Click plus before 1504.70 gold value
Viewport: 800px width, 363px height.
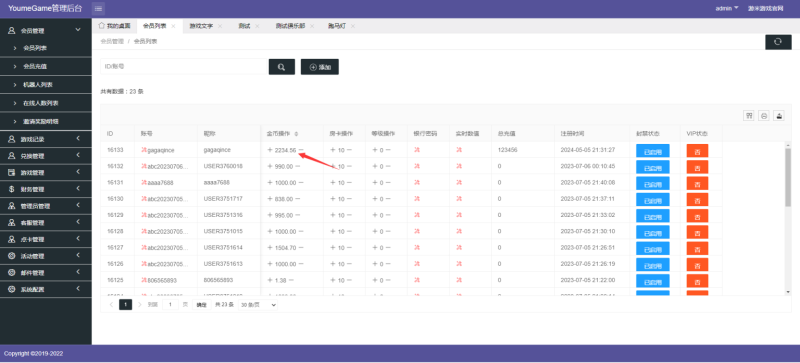[x=270, y=248]
